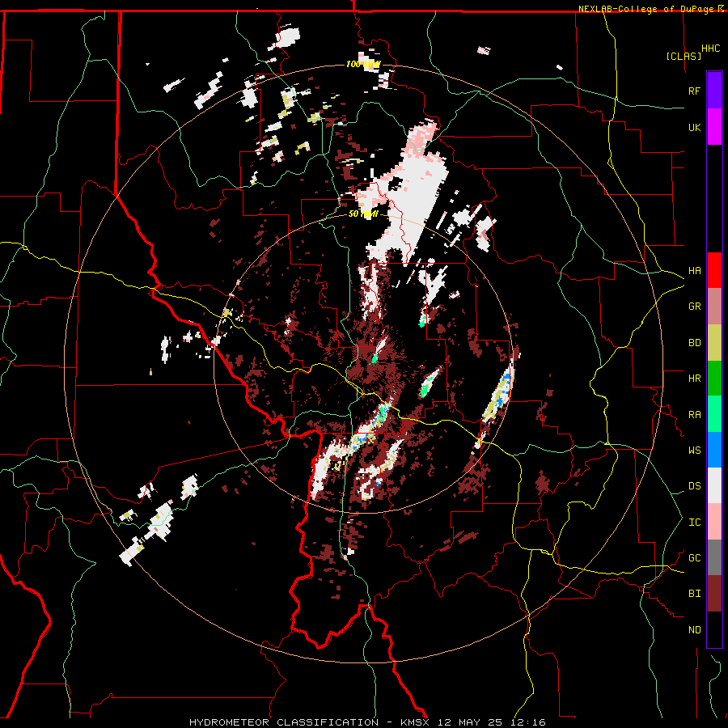Select the yellow BD color swatch
The height and width of the screenshot is (728, 728).
coord(714,343)
